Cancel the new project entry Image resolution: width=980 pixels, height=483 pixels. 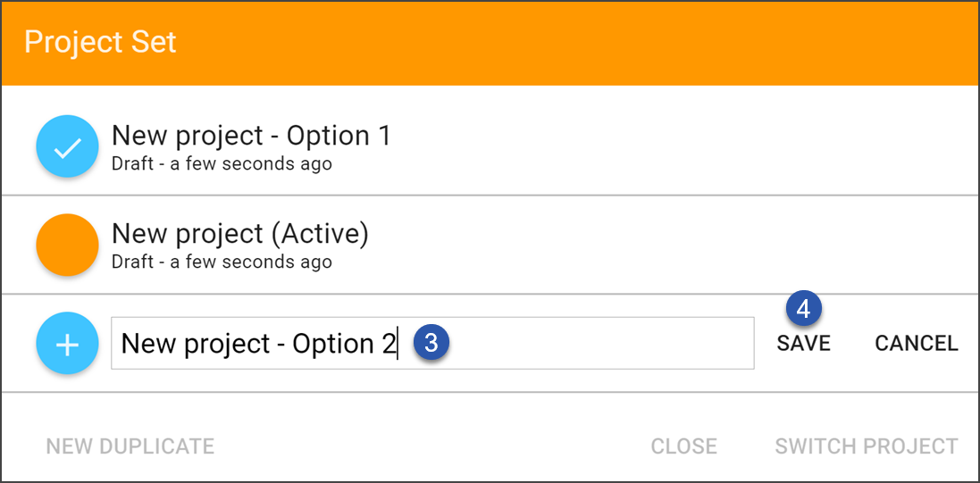[917, 343]
